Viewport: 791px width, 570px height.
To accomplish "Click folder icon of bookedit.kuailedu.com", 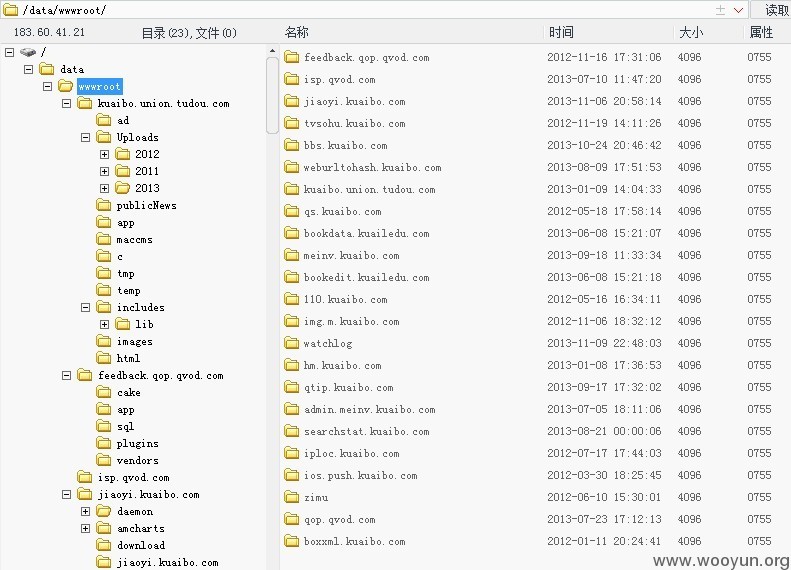I will click(292, 277).
